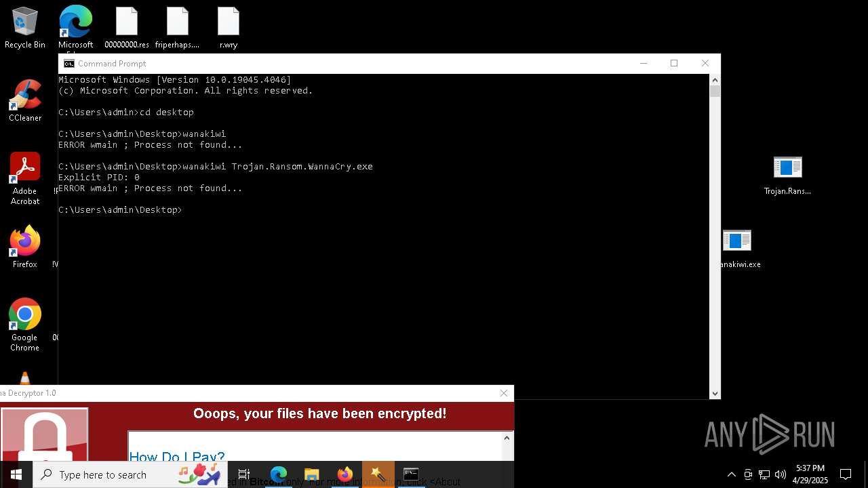Open the CCleaner desktop shortcut
868x488 pixels.
pos(25,101)
